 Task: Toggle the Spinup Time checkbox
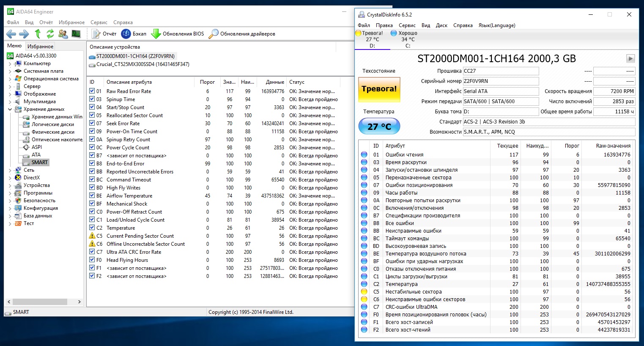point(92,99)
